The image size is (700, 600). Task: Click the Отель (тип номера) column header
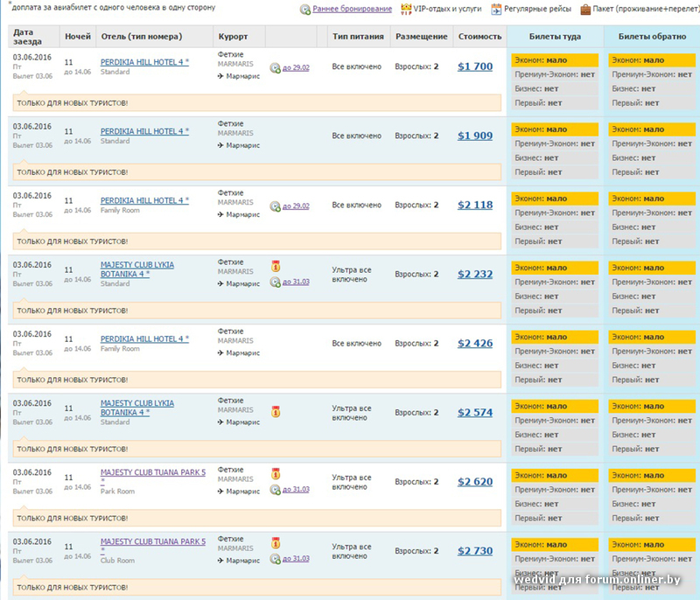(x=155, y=37)
